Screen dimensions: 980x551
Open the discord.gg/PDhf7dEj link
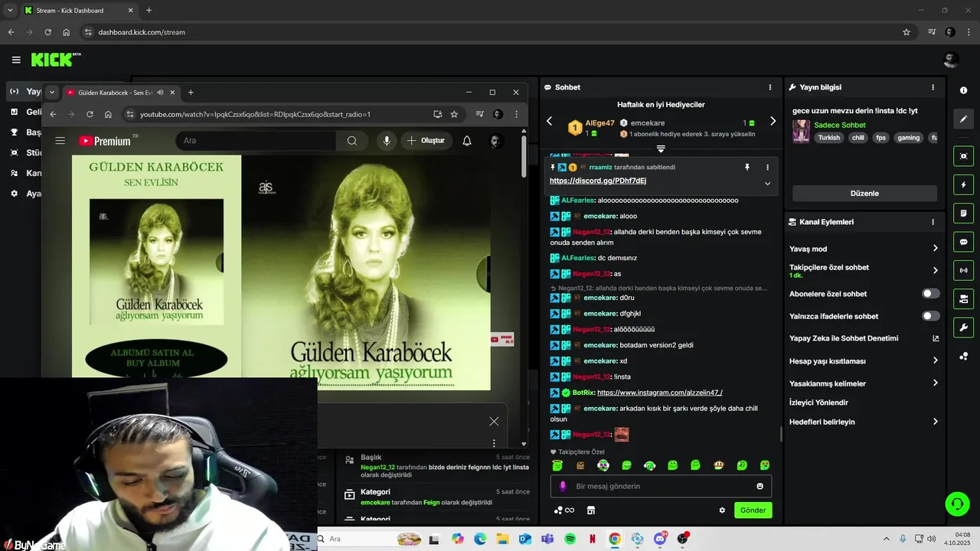(598, 181)
